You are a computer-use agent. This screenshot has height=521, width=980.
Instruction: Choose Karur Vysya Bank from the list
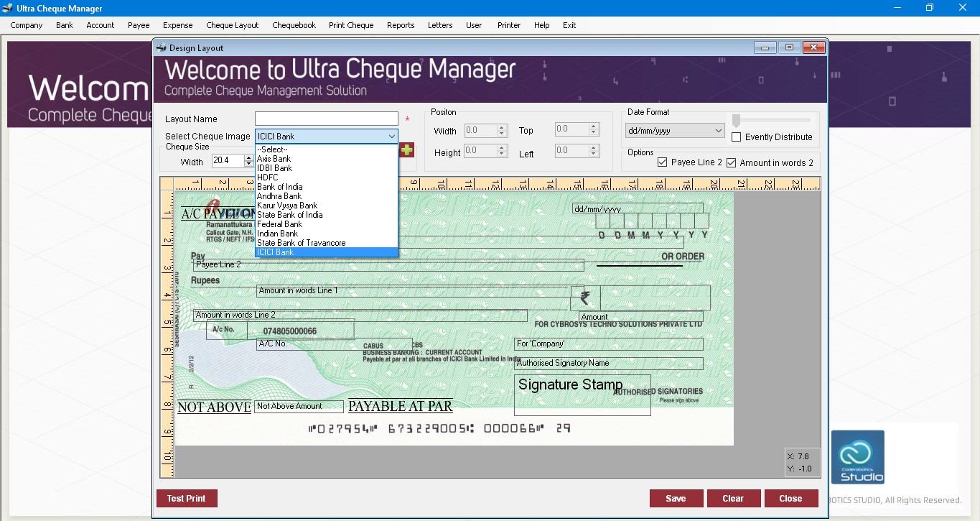click(327, 206)
